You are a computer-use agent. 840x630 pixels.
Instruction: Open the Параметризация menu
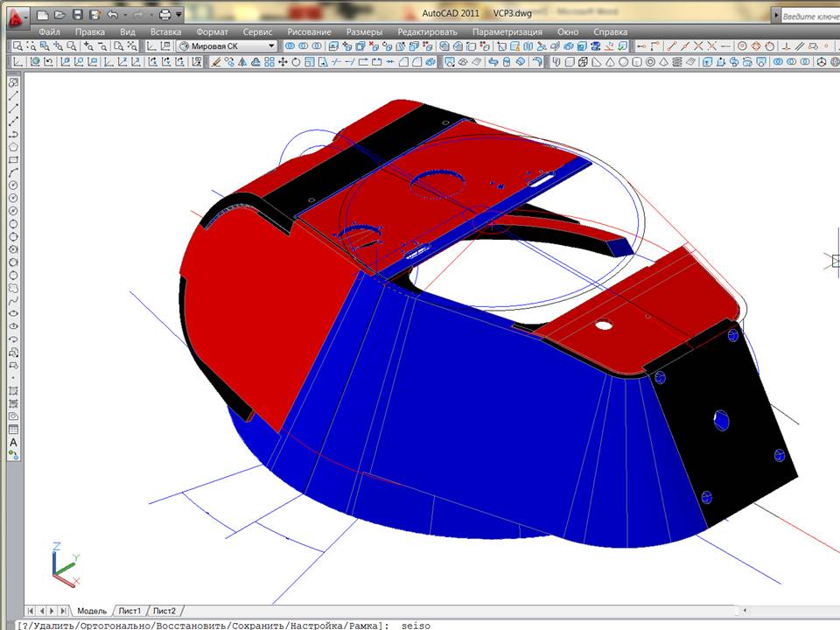[x=507, y=31]
